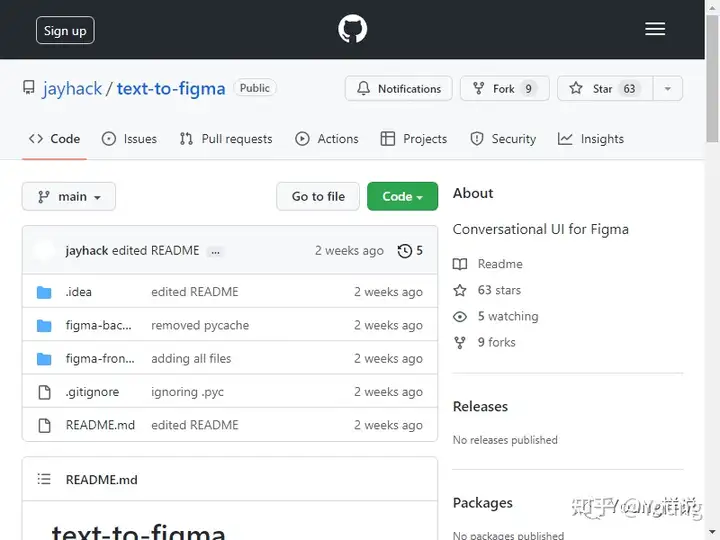This screenshot has width=720, height=540.
Task: Click the fork count badge 9
Action: pos(529,89)
